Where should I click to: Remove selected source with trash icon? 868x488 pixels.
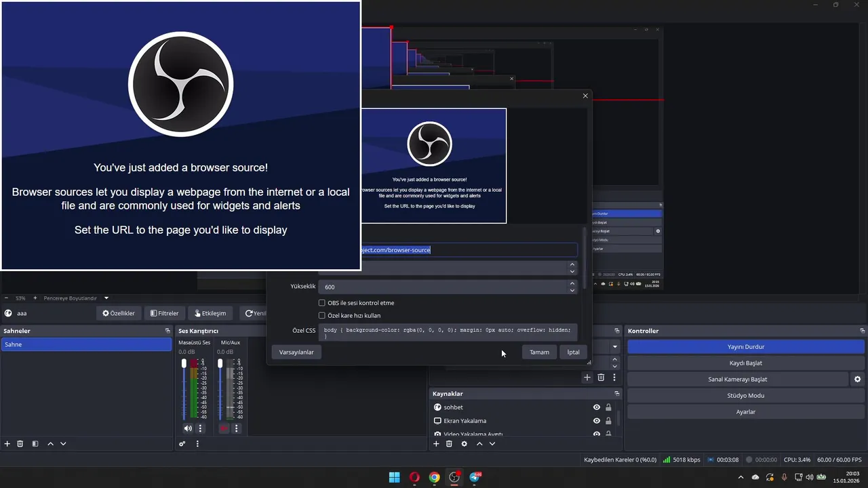[449, 444]
